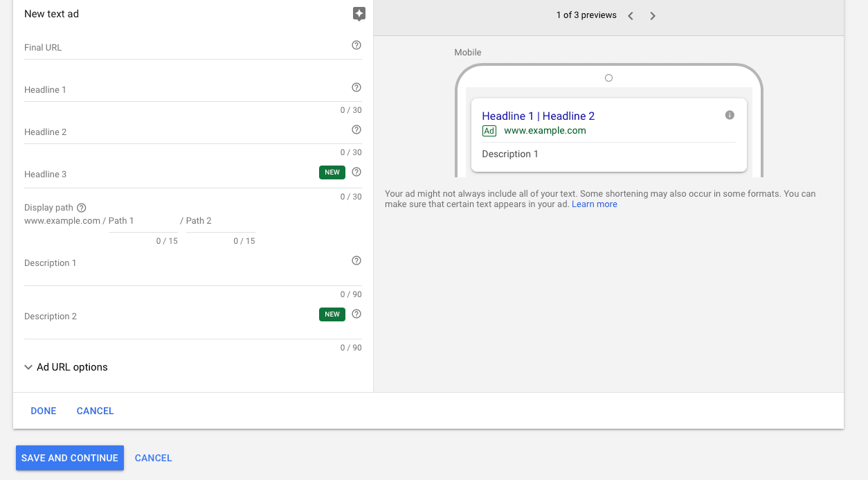The width and height of the screenshot is (868, 480).
Task: Open help for Headline 3
Action: pyautogui.click(x=356, y=172)
